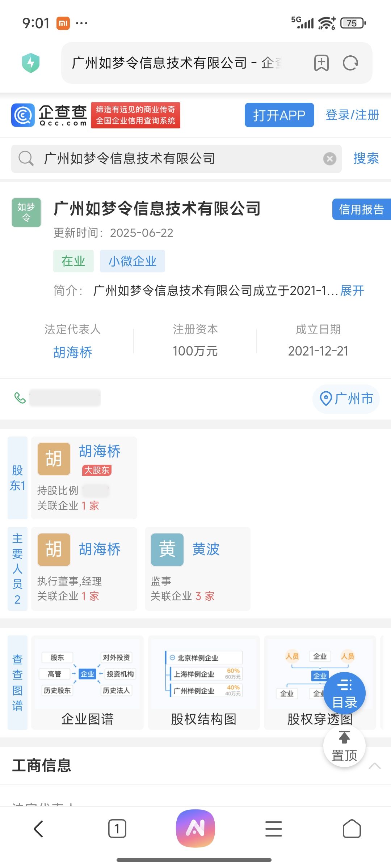The width and height of the screenshot is (391, 868).
Task: Open the 目录 floating menu button
Action: [344, 693]
